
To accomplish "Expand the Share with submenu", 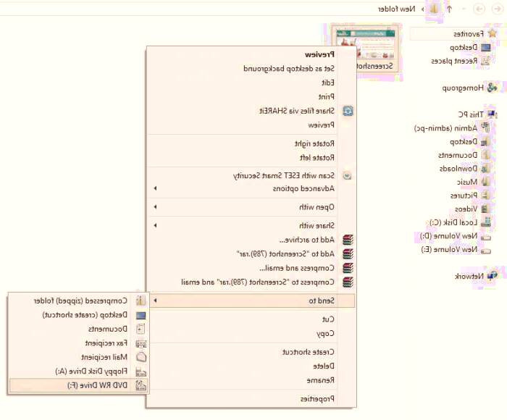I will coord(154,225).
